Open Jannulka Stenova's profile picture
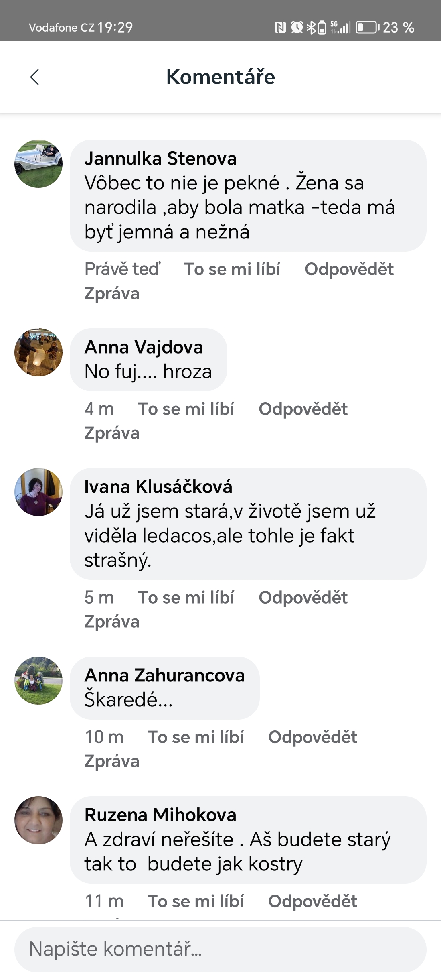 [x=38, y=164]
